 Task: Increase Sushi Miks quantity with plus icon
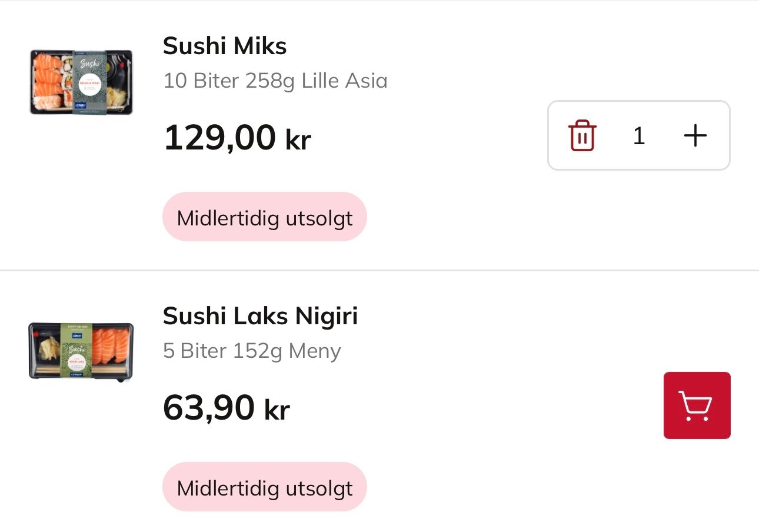coord(695,136)
